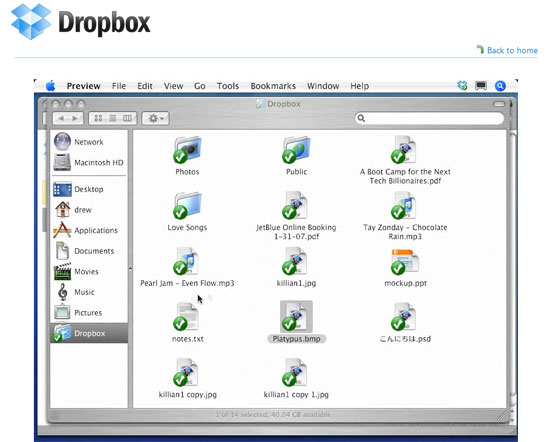
Task: Go back with the Finder back arrow
Action: (61, 118)
